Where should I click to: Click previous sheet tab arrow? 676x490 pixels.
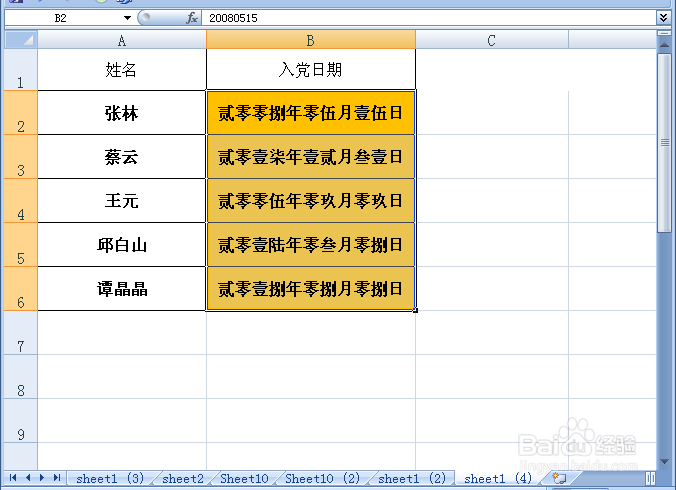(x=28, y=478)
